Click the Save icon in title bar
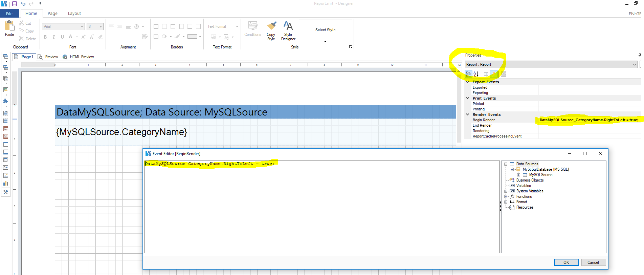This screenshot has width=644, height=275. pos(15,4)
